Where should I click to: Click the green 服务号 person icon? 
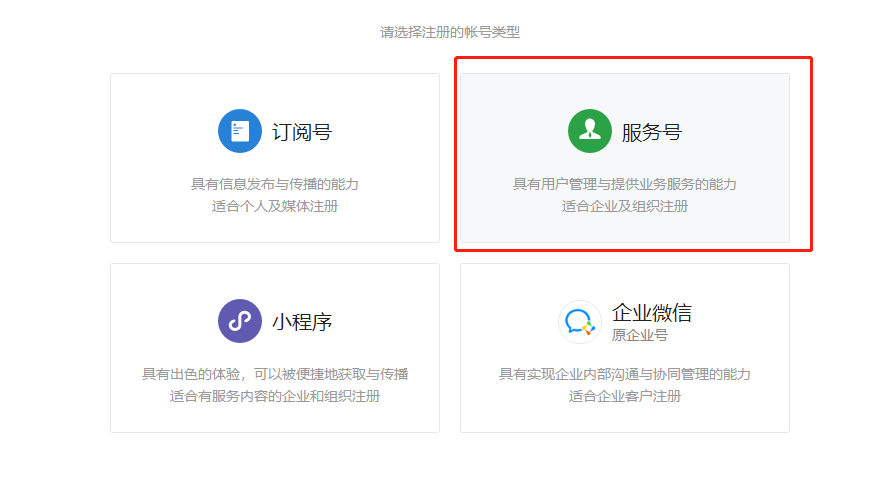(590, 131)
